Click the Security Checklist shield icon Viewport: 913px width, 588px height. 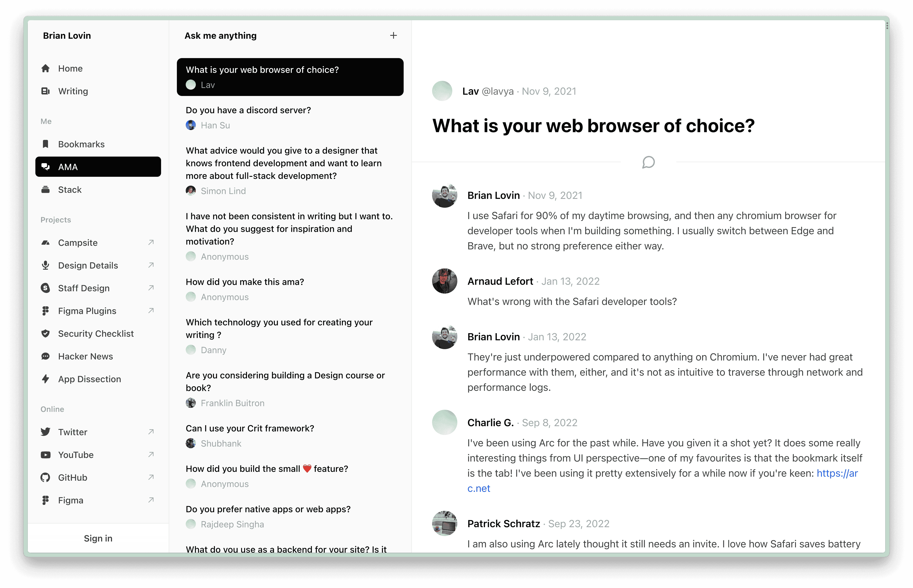coord(45,333)
